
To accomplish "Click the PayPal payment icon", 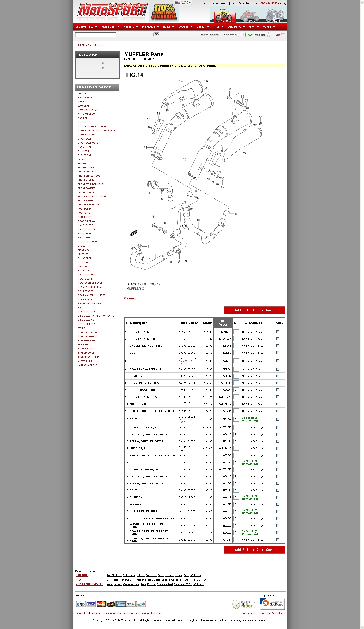I will 131,604.
